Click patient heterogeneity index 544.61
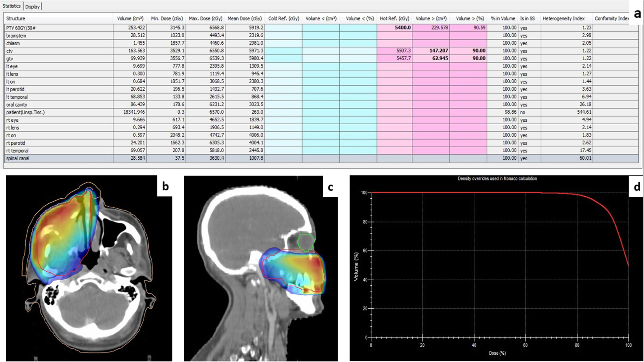644x362 pixels. (584, 112)
